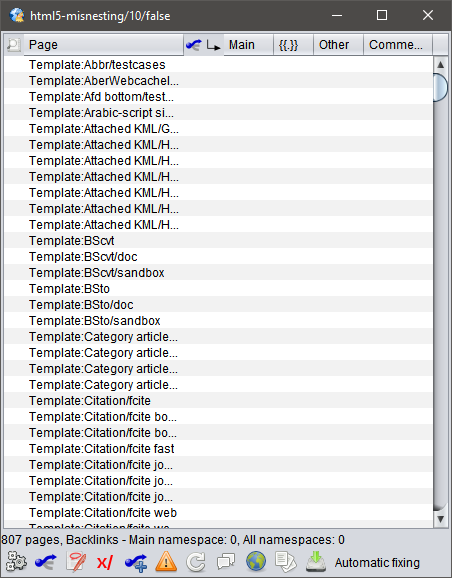Click the stacked documents icon
Viewport: 452px width, 578px height.
click(286, 562)
